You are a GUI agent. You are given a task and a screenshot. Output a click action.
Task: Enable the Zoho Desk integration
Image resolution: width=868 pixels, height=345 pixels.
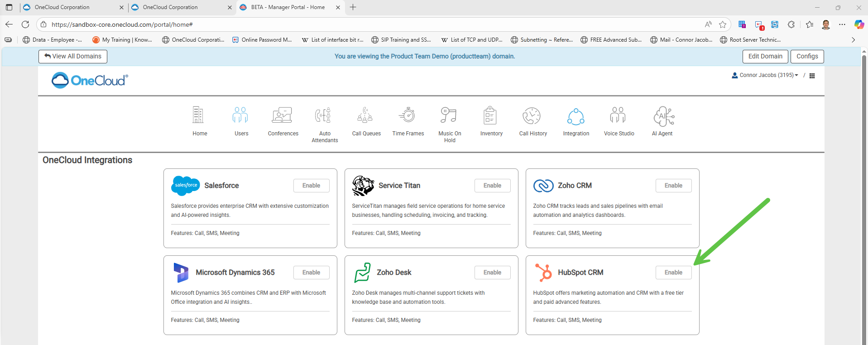(492, 273)
